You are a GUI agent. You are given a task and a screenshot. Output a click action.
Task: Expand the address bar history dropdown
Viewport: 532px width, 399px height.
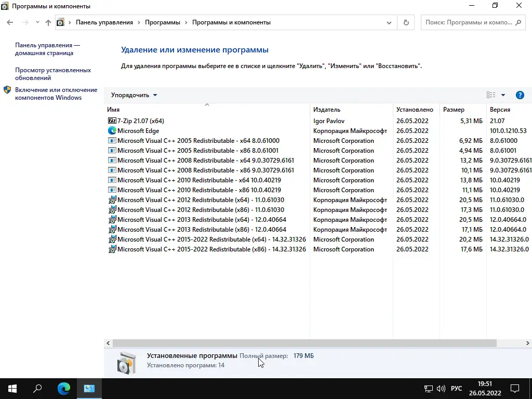(x=389, y=23)
